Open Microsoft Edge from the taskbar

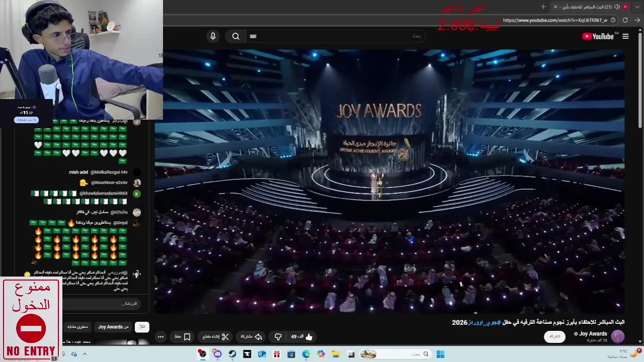(x=306, y=354)
